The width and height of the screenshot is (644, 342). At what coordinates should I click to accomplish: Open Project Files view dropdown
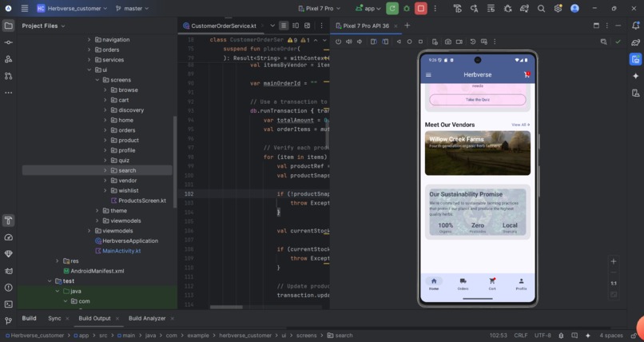43,26
